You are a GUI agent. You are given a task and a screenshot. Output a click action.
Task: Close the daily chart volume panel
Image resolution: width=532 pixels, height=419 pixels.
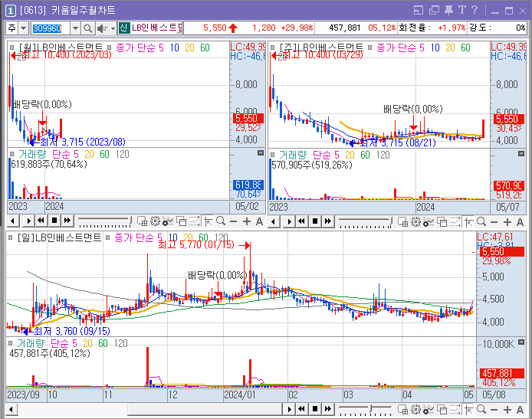tap(521, 343)
